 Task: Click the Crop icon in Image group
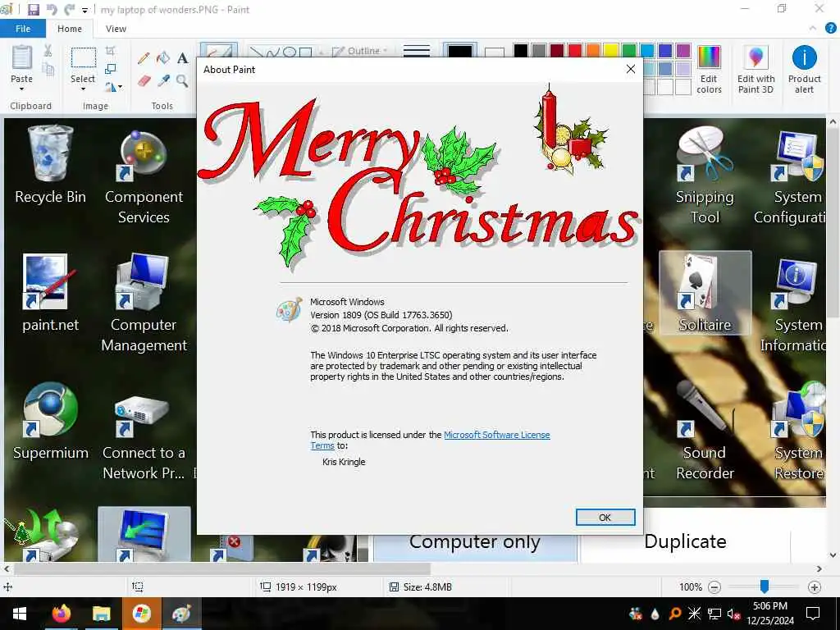coord(111,51)
